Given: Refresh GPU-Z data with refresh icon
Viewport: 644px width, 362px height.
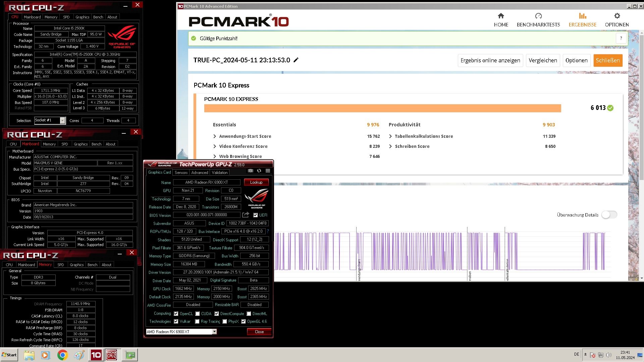Looking at the screenshot, I should click(x=259, y=171).
